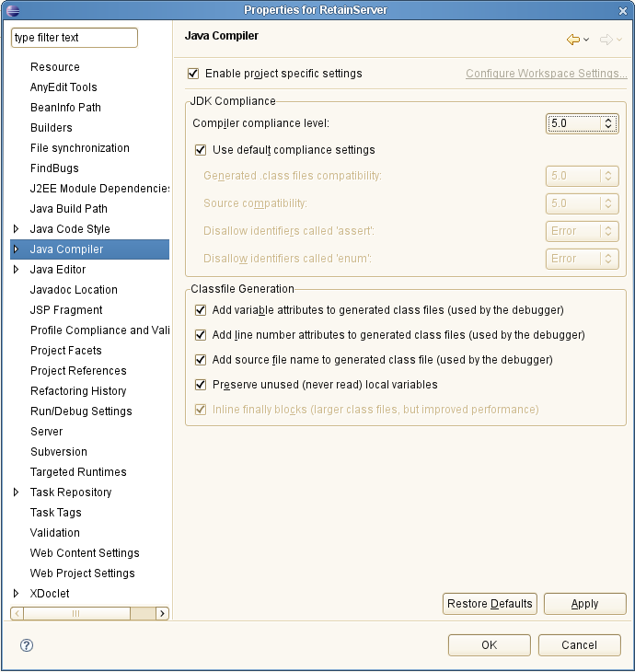Click the right scroll arrow in sidebar

tap(162, 613)
